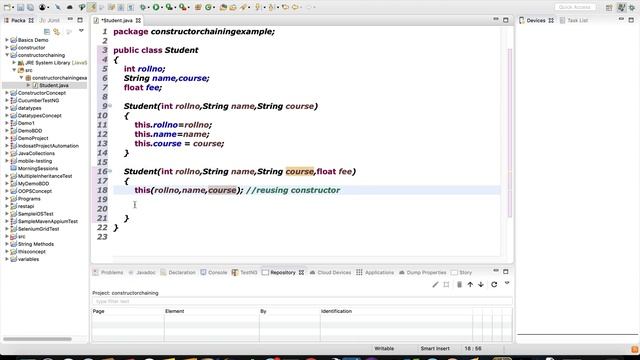The image size is (640, 360).
Task: Switch to the Problems tab
Action: (108, 272)
